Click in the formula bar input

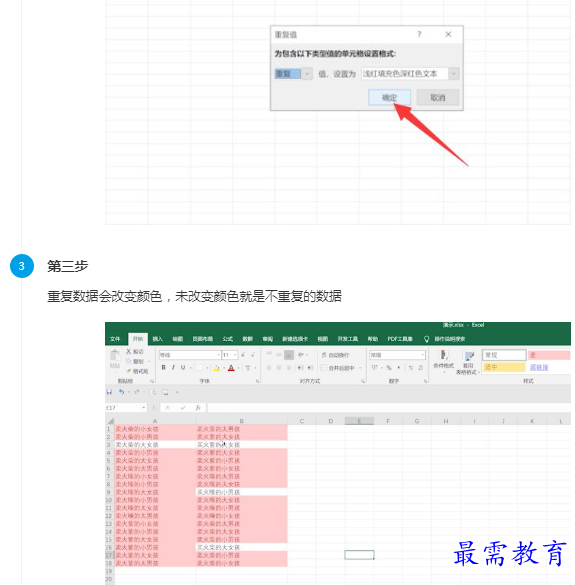[389, 408]
